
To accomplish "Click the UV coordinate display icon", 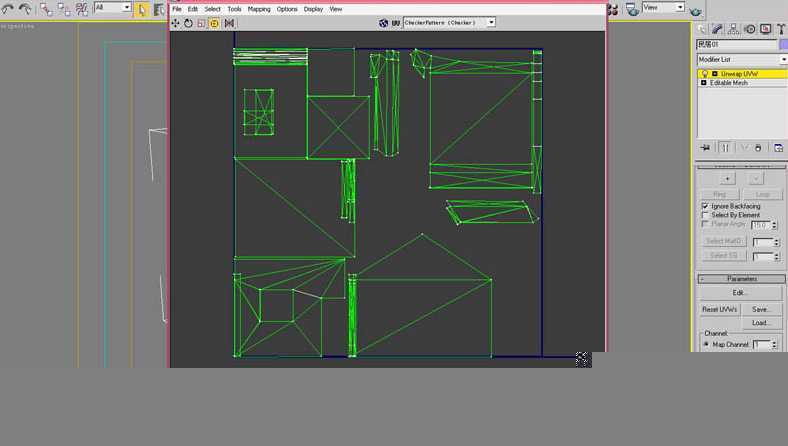I will click(396, 23).
